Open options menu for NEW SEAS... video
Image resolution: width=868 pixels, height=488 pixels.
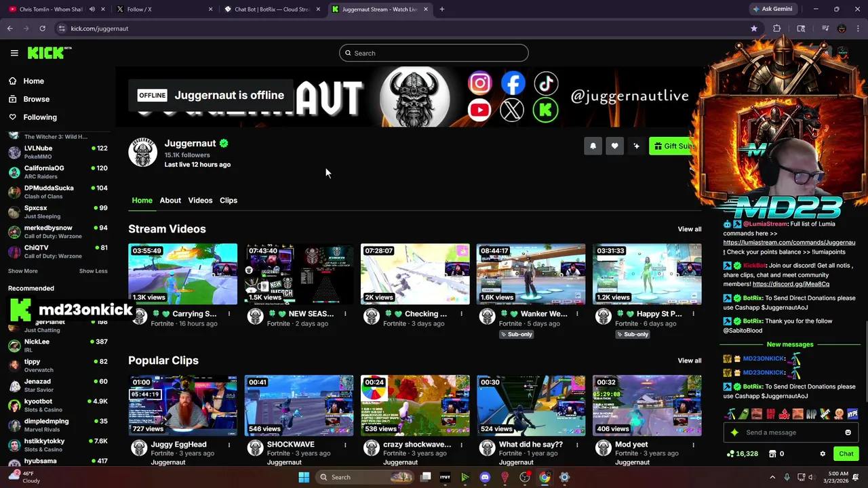pyautogui.click(x=345, y=314)
